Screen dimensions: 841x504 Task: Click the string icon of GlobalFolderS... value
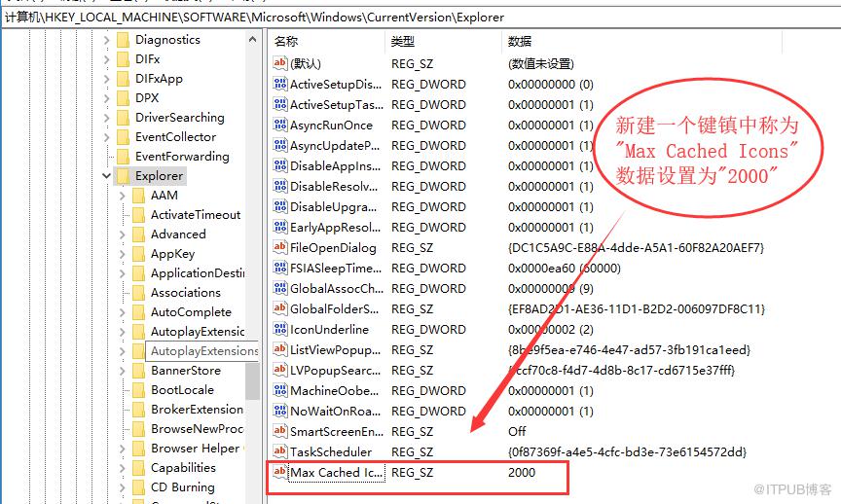(280, 308)
